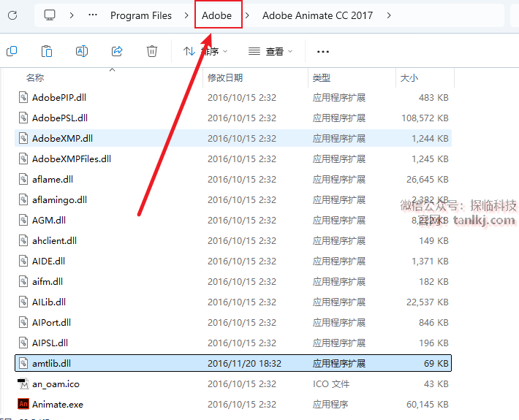
Task: Expand chevron after Adobe Animate CC 2017
Action: coord(389,15)
